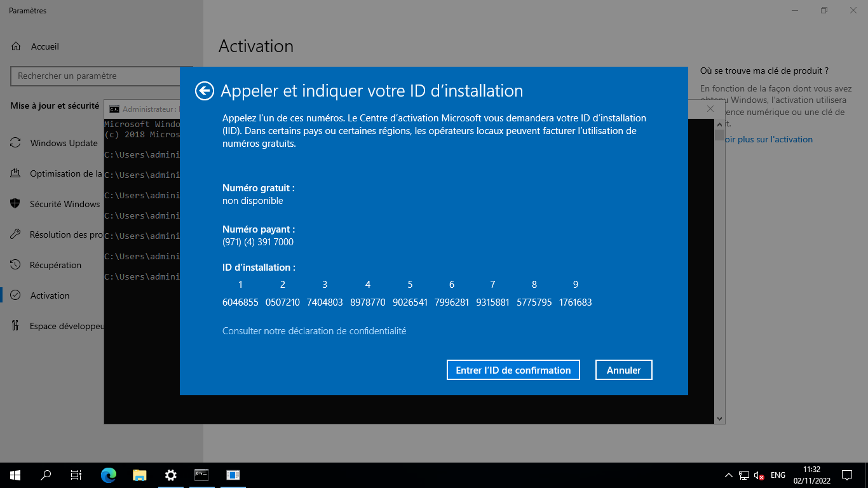Click the Windows Update refresh icon

click(x=15, y=143)
